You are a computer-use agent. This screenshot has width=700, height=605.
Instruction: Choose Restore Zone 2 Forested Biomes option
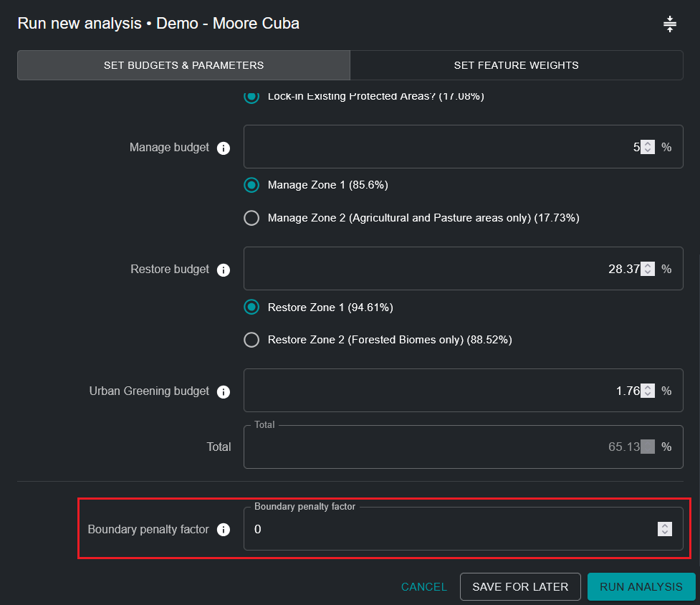click(251, 340)
